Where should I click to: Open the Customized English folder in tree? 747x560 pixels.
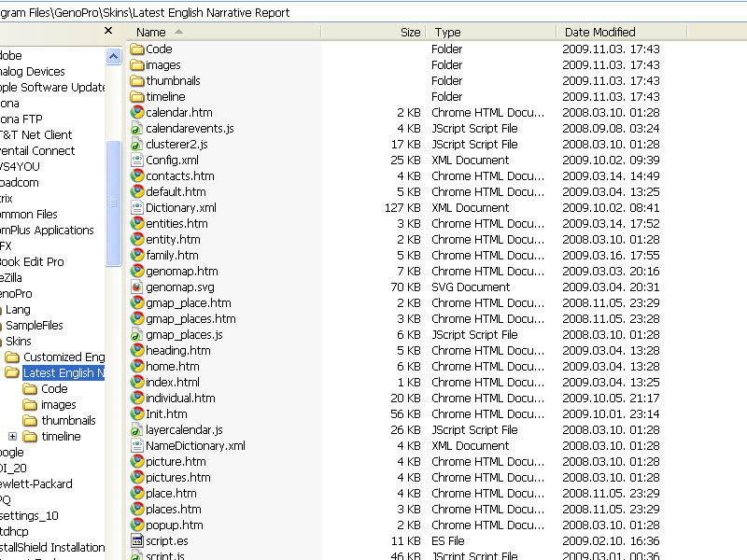click(x=63, y=357)
